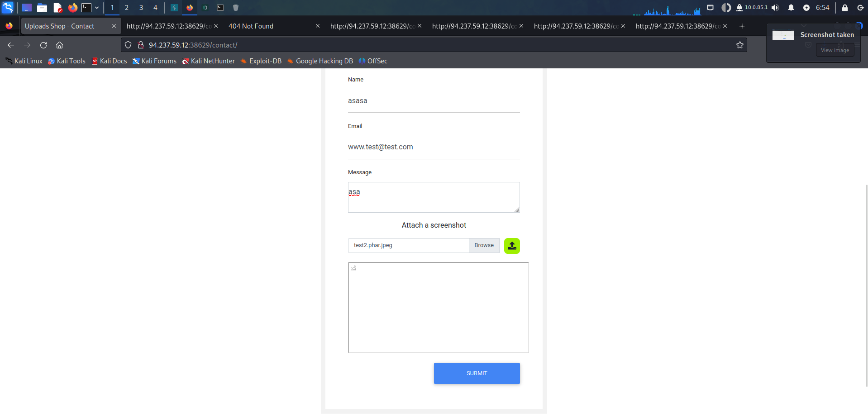Open the Exploit-DB bookmark
Viewport: 868px width, 420px height.
pyautogui.click(x=265, y=61)
